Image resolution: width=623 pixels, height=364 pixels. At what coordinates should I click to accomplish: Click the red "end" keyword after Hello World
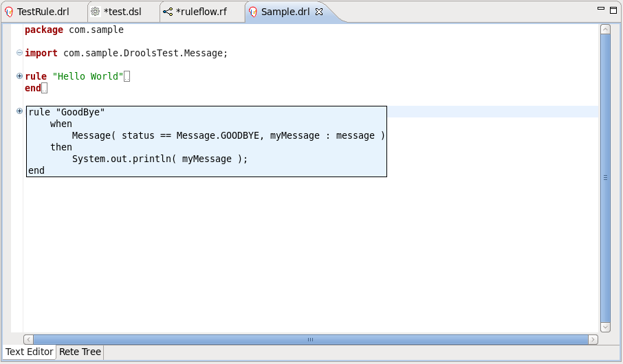[x=33, y=88]
